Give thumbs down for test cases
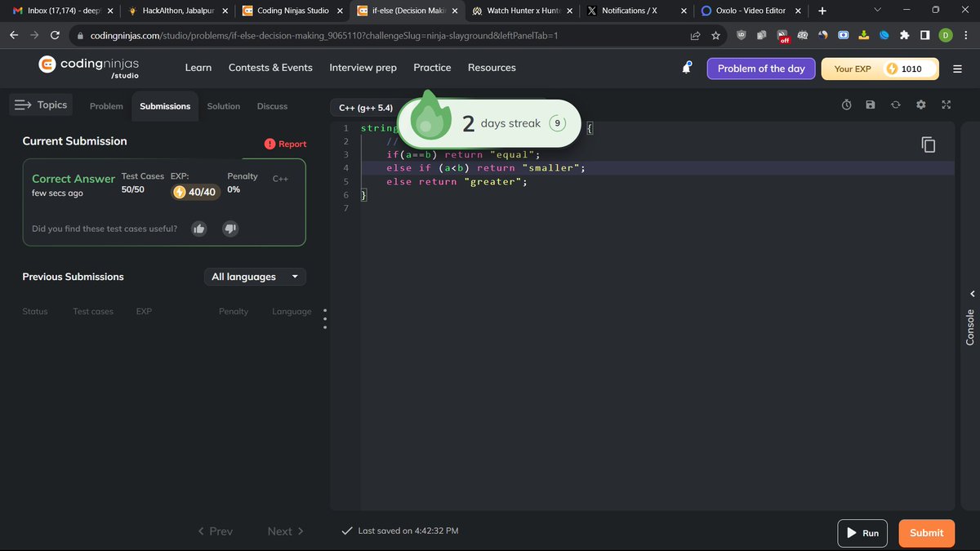The height and width of the screenshot is (551, 980). [230, 229]
